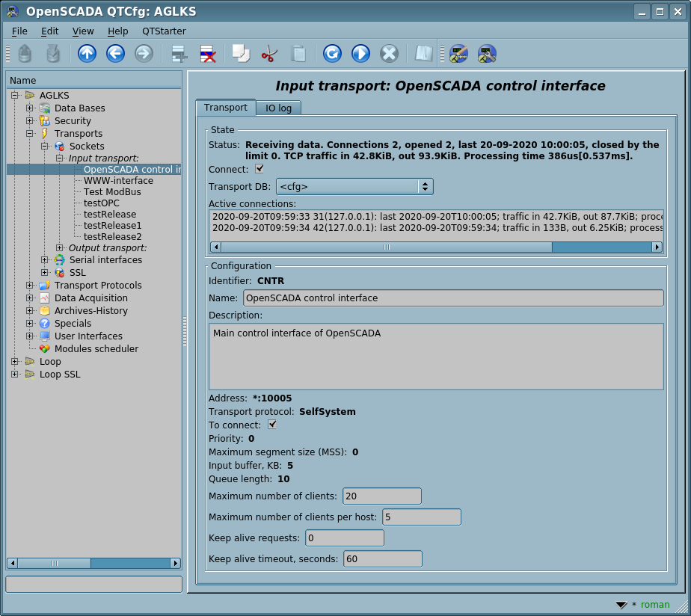Collapse the AGLKS root node
The image size is (691, 616).
pyautogui.click(x=14, y=95)
